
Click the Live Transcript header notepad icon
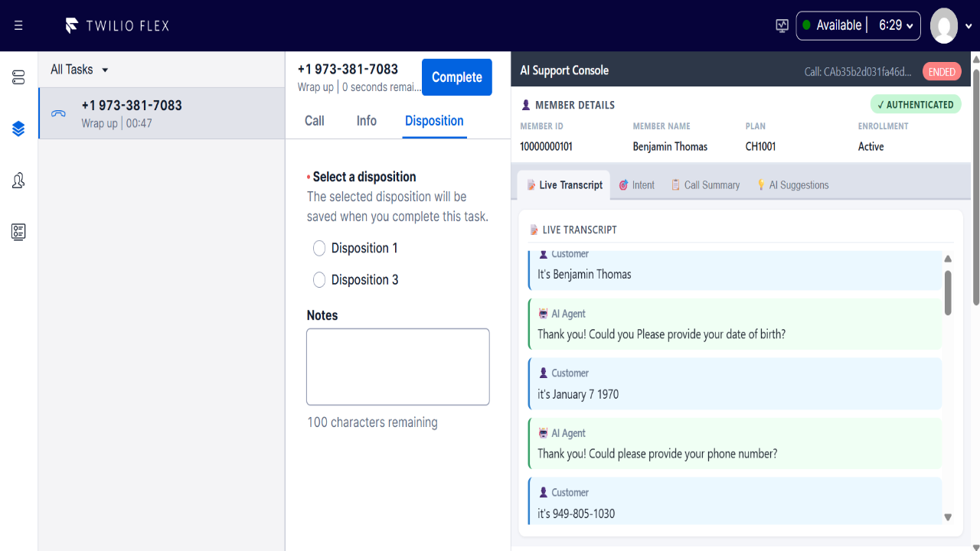click(x=534, y=230)
